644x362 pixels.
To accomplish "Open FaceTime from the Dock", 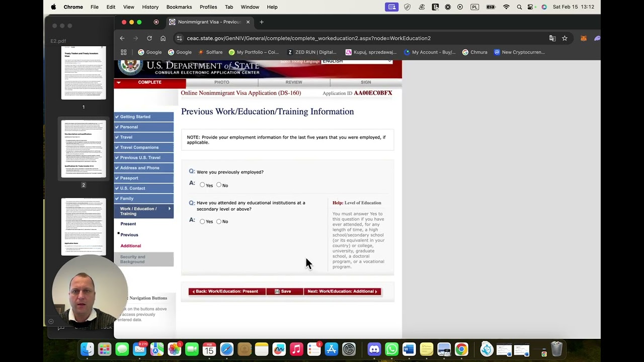I will point(192,349).
